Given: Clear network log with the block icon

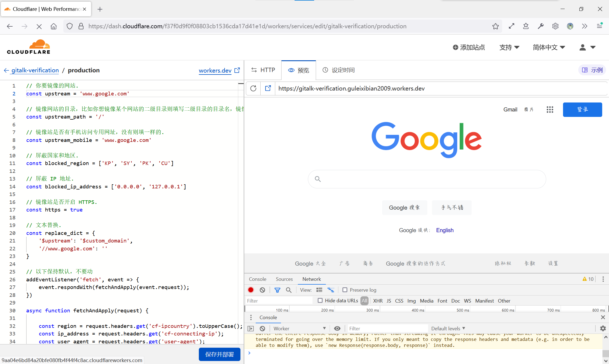Looking at the screenshot, I should [262, 290].
